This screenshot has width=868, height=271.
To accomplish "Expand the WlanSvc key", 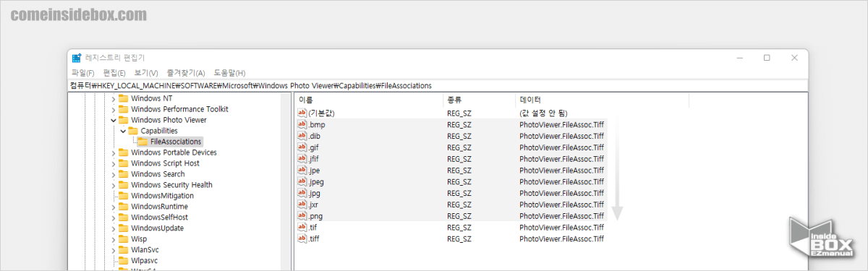I will pyautogui.click(x=113, y=250).
